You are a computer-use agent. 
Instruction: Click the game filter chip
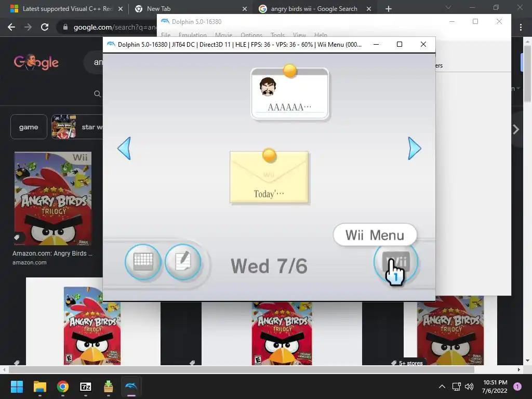tap(29, 127)
